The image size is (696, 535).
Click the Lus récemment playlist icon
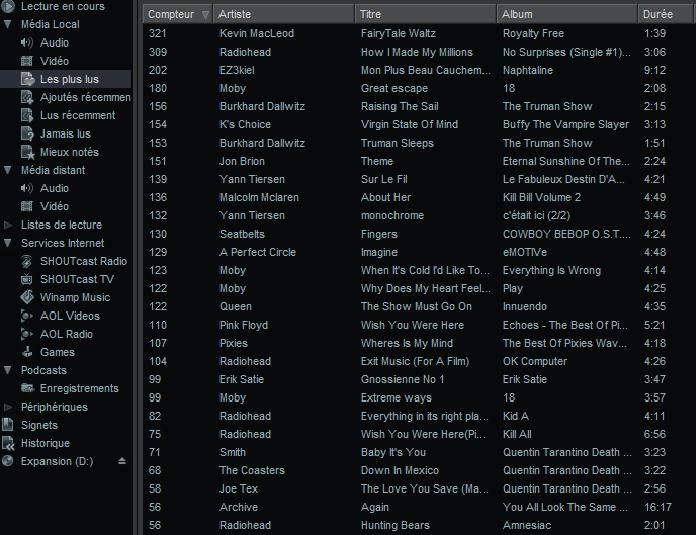[x=27, y=115]
